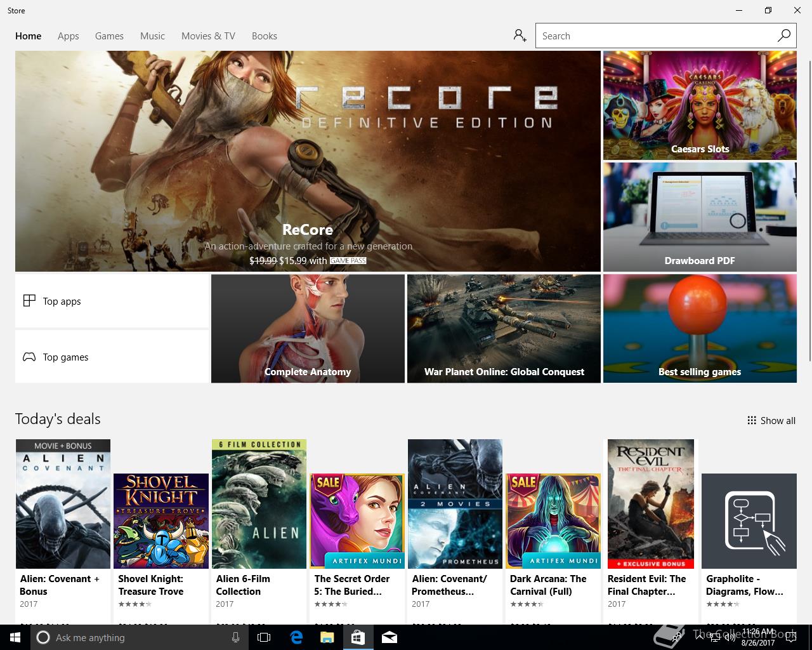Open Shovel Knight: Treasure Trove cover
The width and height of the screenshot is (812, 650).
click(161, 521)
